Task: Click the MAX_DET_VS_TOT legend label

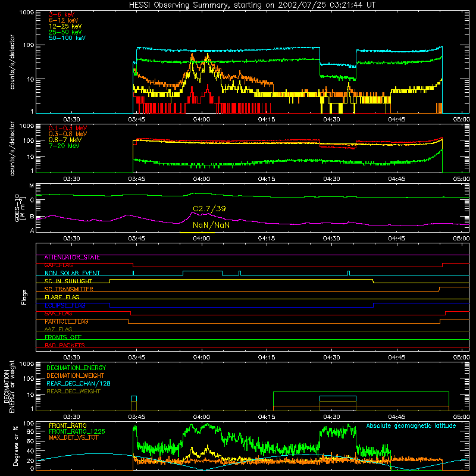Action: [73, 437]
